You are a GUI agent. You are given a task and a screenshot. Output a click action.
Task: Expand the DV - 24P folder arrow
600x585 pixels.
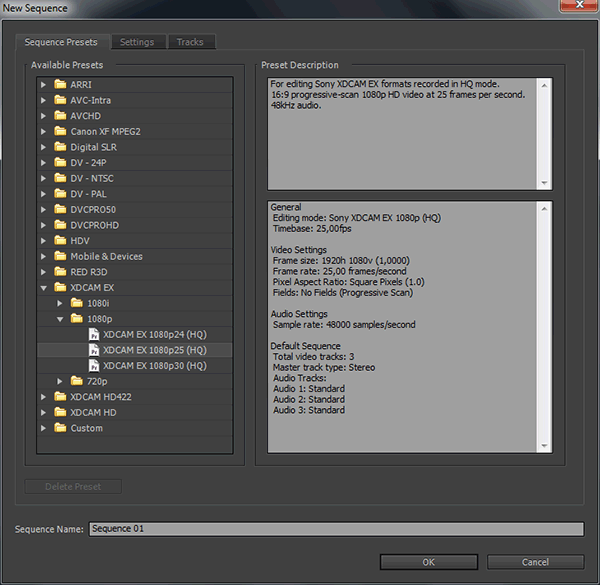pyautogui.click(x=44, y=163)
